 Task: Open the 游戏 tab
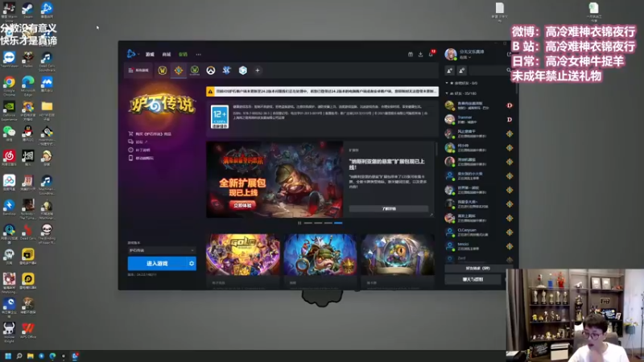tap(150, 54)
